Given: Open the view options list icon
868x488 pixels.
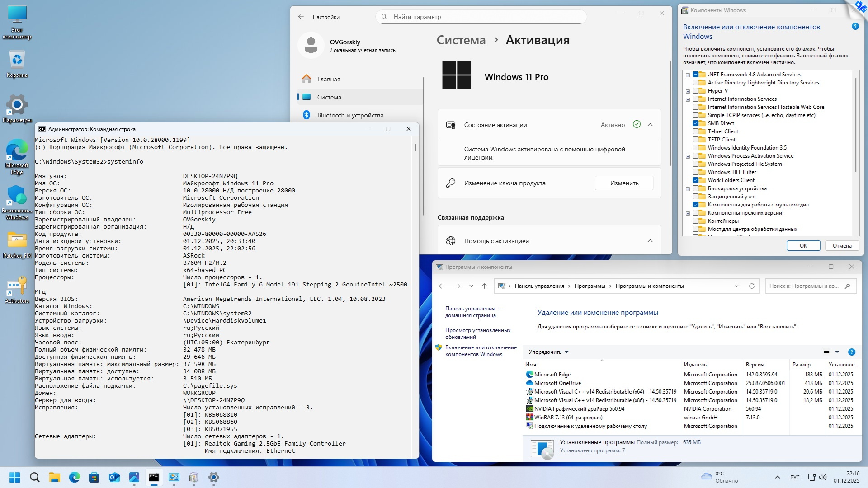Looking at the screenshot, I should [x=826, y=352].
